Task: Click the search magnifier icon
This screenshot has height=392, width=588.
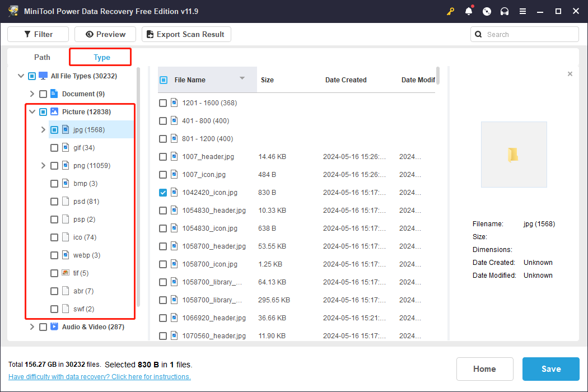Action: pyautogui.click(x=478, y=35)
